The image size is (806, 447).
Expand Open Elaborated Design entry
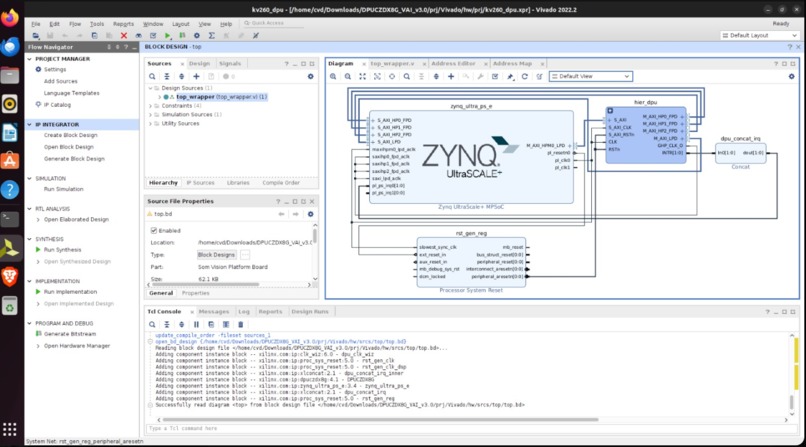tap(38, 220)
